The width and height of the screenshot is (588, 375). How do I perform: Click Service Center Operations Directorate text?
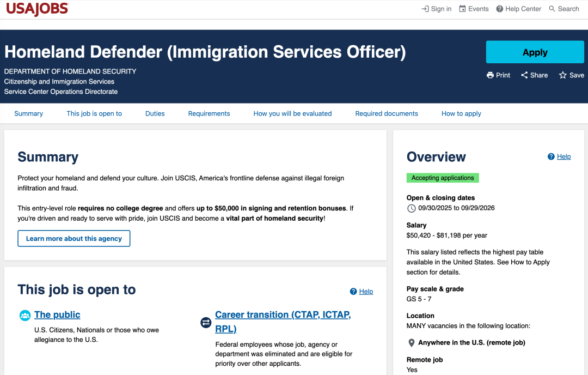[61, 92]
